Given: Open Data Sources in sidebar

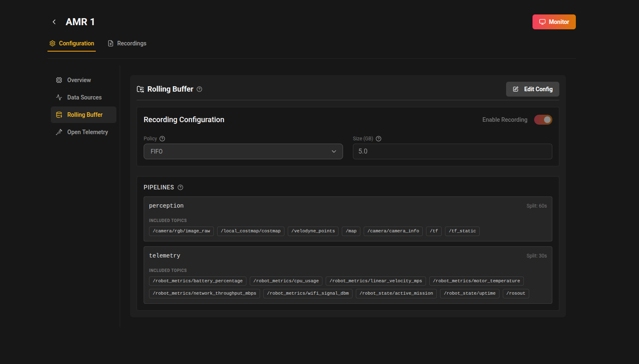Looking at the screenshot, I should pos(83,97).
